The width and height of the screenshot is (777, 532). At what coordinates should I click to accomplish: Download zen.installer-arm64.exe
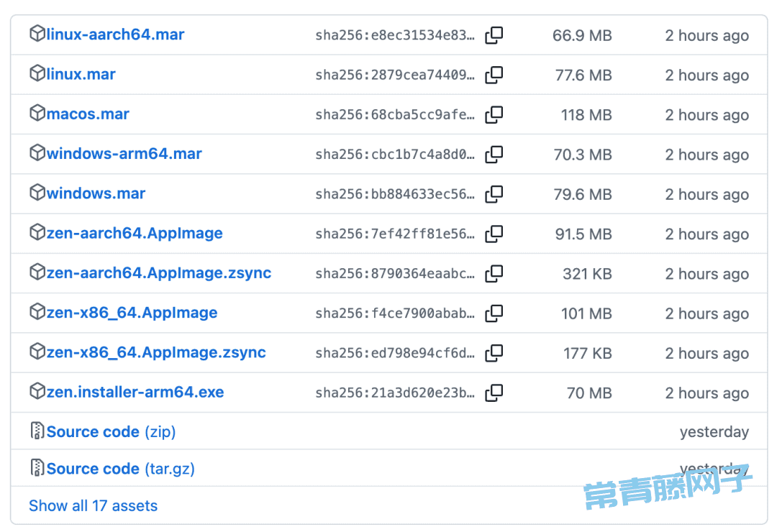(x=135, y=392)
